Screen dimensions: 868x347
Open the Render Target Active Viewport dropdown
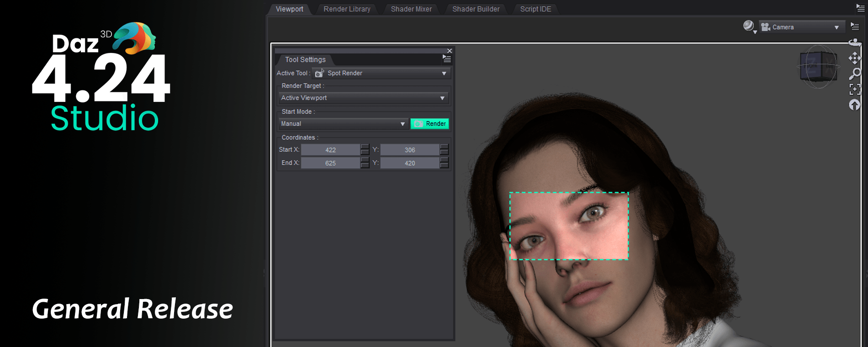coord(364,98)
